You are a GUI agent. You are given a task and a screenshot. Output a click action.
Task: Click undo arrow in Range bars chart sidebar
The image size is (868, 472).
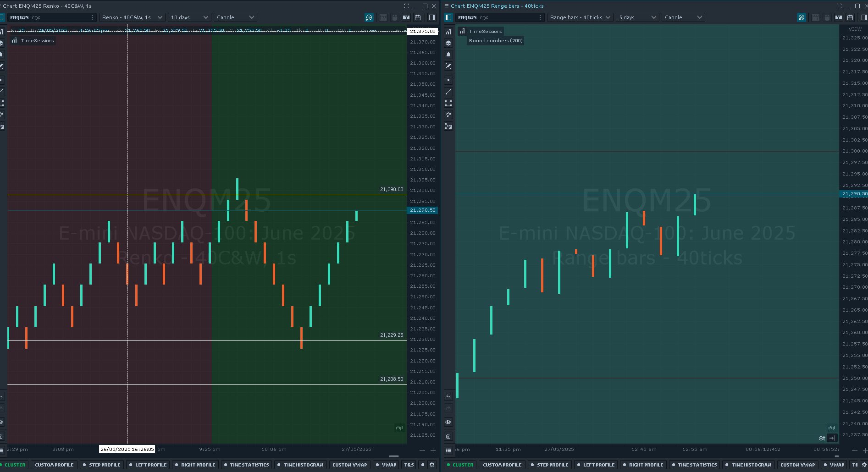(x=448, y=396)
